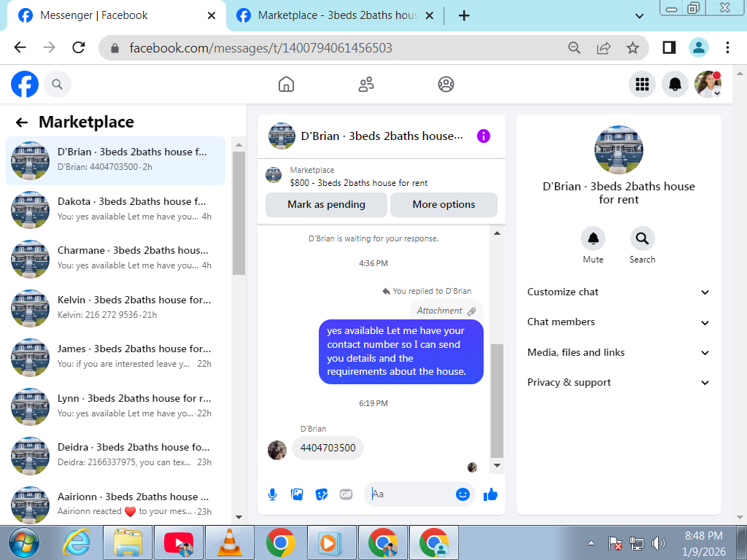Click the conversation list scroll down arrow
This screenshot has height=560, width=747.
click(x=239, y=517)
